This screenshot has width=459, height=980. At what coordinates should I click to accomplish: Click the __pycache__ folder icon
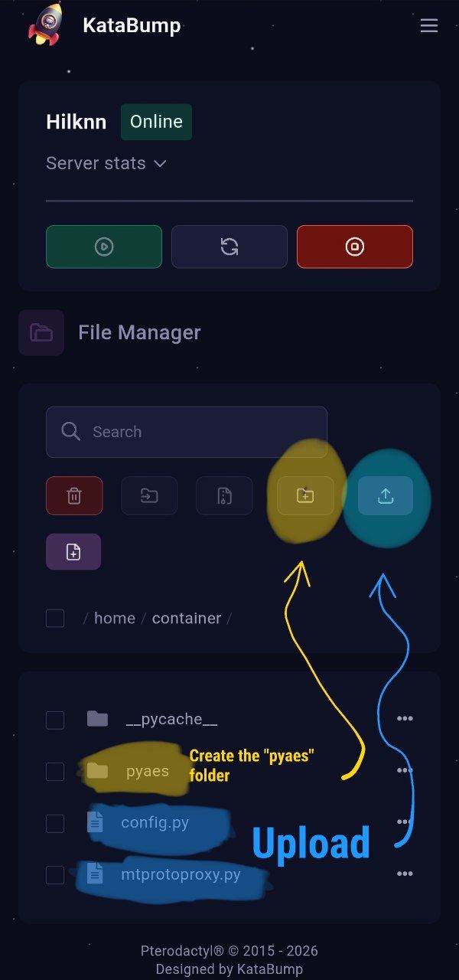[x=97, y=719]
